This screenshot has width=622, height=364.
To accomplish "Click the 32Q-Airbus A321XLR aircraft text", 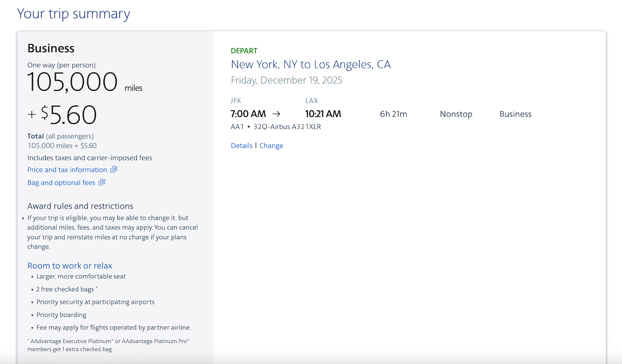I will coord(287,127).
